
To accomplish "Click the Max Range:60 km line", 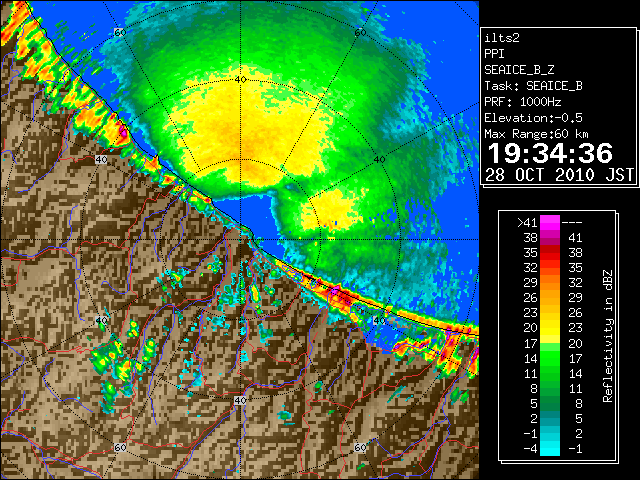I will click(536, 134).
